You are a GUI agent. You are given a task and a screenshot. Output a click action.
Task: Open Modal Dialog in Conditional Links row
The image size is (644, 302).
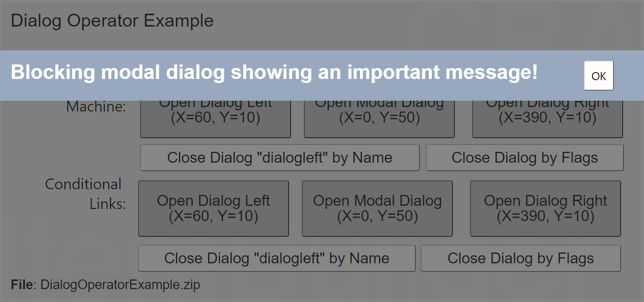[x=377, y=208]
